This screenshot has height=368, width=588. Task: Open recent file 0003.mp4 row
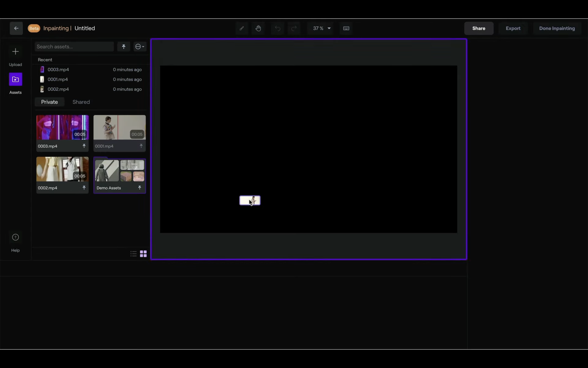[x=91, y=70]
